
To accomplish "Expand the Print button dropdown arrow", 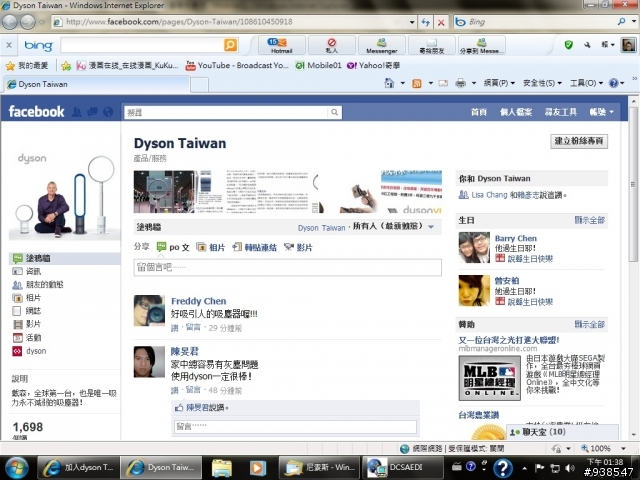I will pos(474,83).
